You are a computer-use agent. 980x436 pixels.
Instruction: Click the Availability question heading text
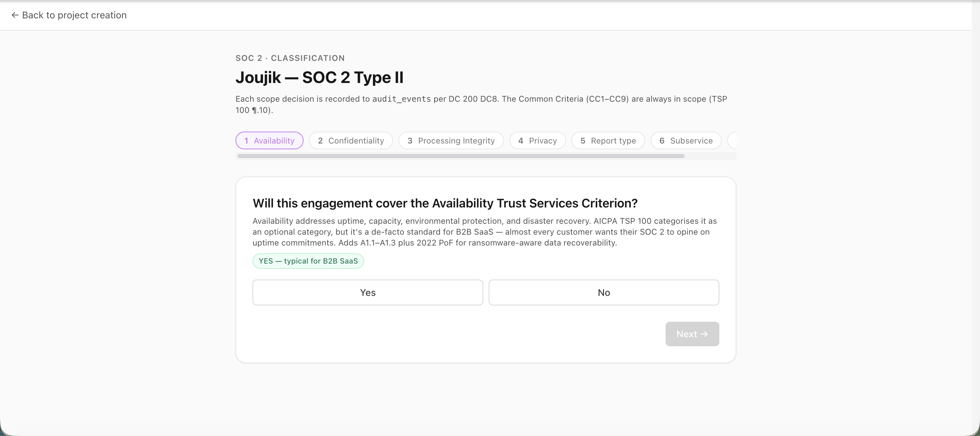445,203
